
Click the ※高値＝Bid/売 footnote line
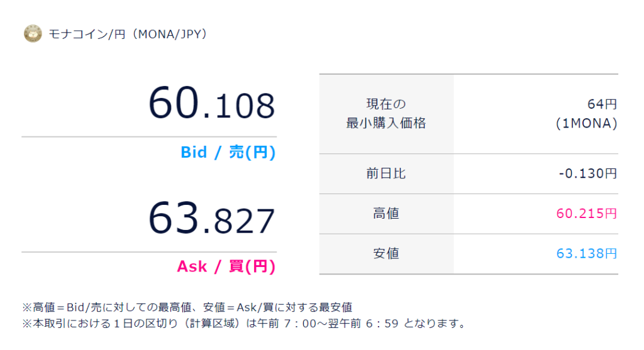click(187, 308)
